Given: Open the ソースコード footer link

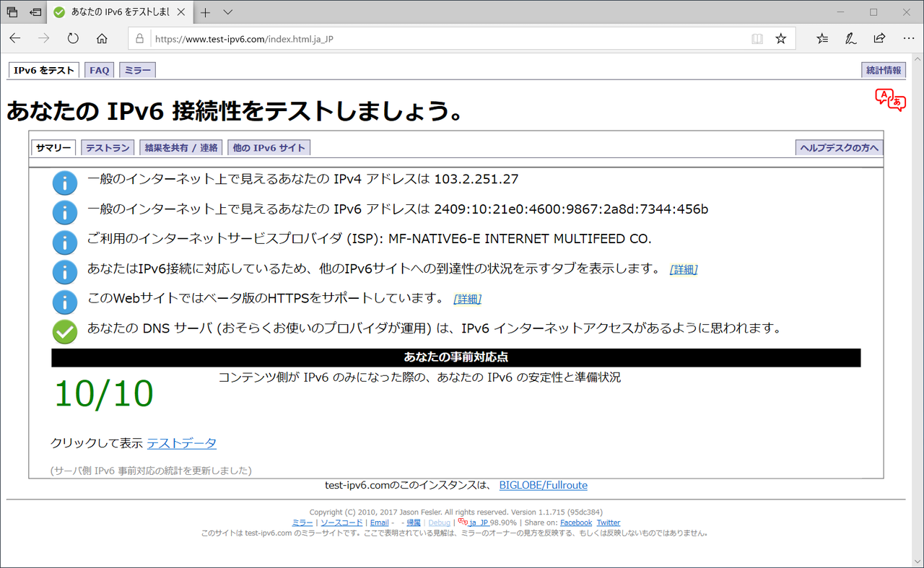Looking at the screenshot, I should point(341,523).
